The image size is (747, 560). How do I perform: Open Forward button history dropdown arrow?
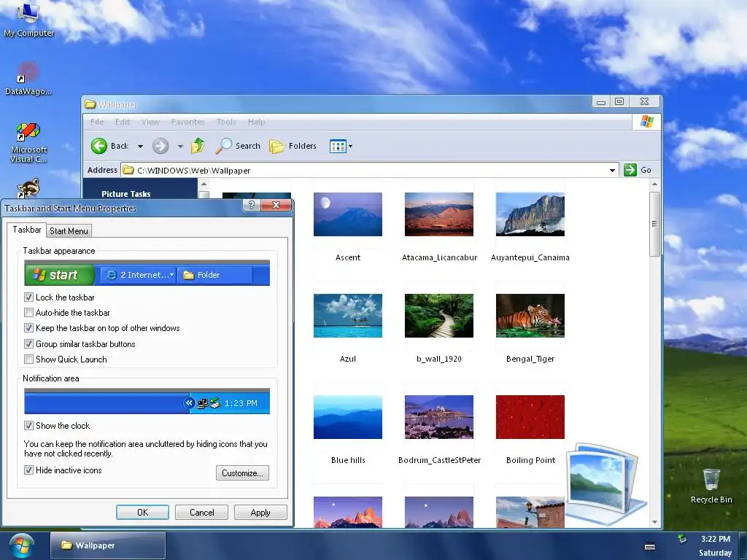(x=180, y=146)
